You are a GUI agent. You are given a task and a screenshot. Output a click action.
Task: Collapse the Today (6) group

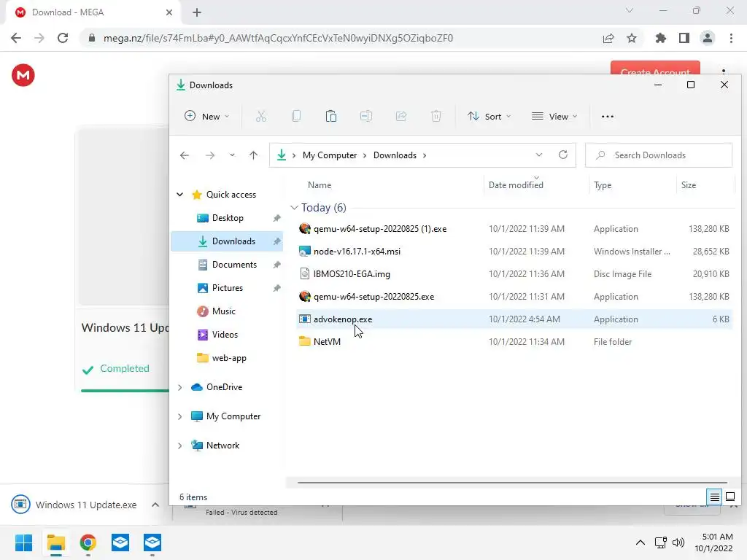pyautogui.click(x=294, y=208)
